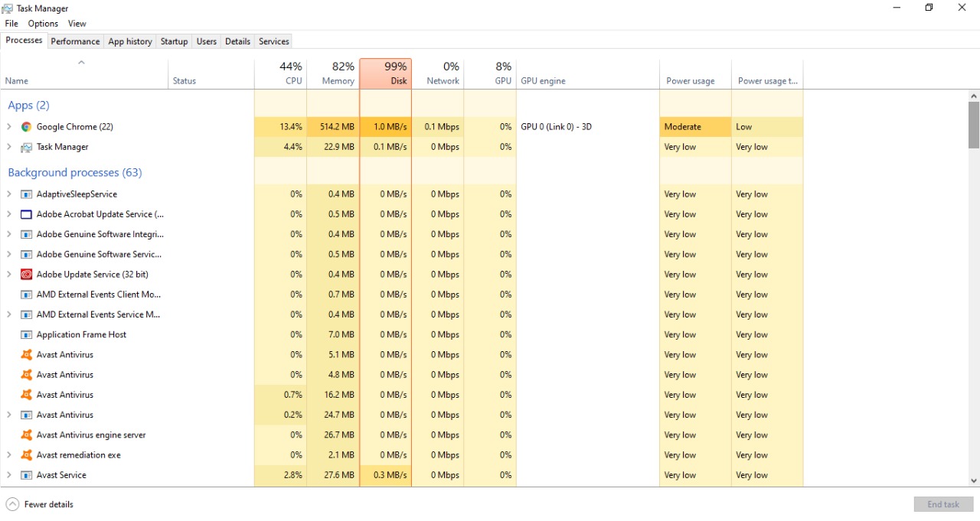980x521 pixels.
Task: Click the Application Frame Host icon
Action: [26, 334]
